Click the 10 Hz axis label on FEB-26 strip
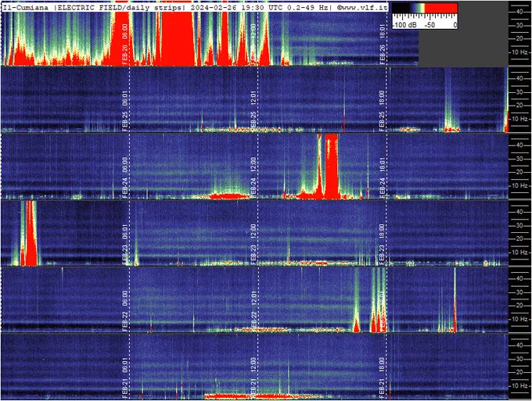 [x=521, y=52]
